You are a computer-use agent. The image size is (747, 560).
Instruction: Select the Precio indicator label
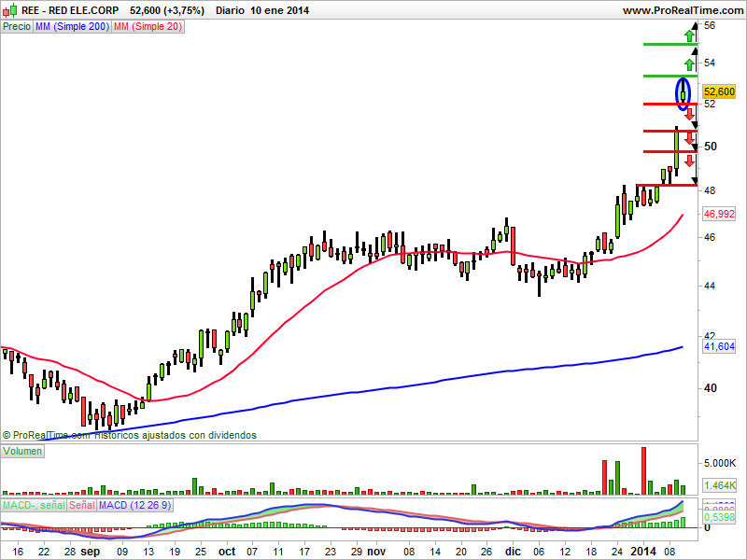[x=17, y=27]
